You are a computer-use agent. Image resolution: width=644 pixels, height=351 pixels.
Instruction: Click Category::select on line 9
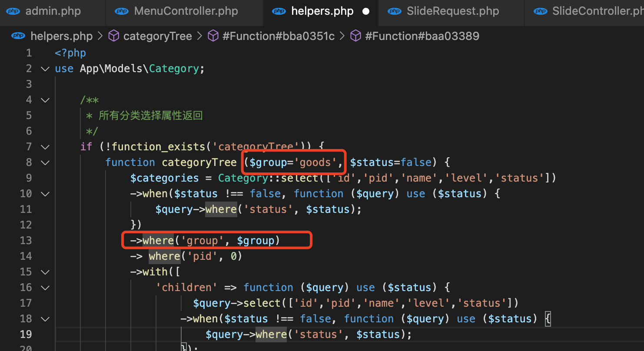click(268, 178)
